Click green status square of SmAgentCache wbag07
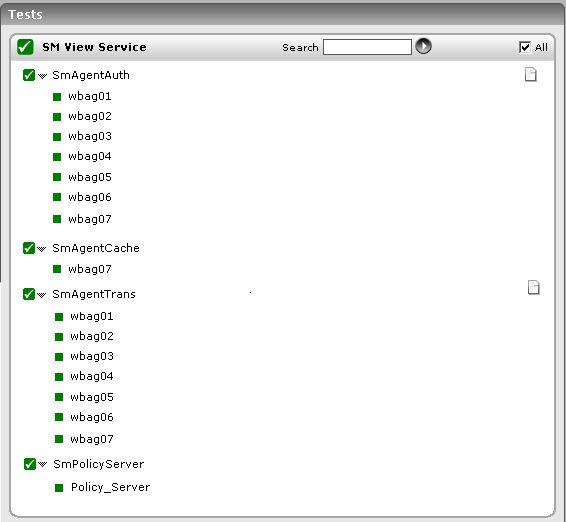 pyautogui.click(x=57, y=269)
